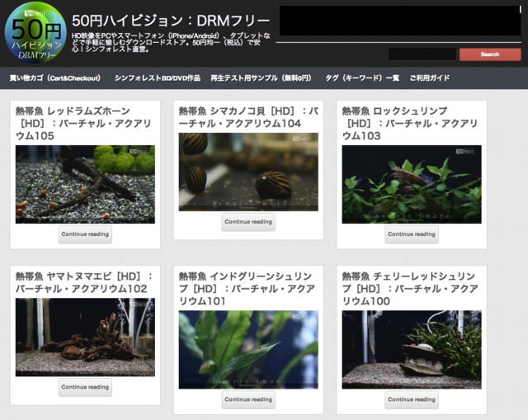Open タグ（キーワード）一覧 menu item
The image size is (528, 420).
tap(362, 78)
